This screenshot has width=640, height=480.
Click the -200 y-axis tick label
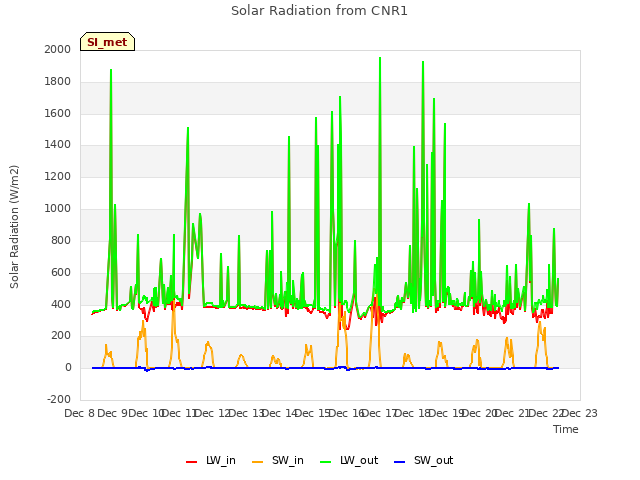click(x=59, y=399)
